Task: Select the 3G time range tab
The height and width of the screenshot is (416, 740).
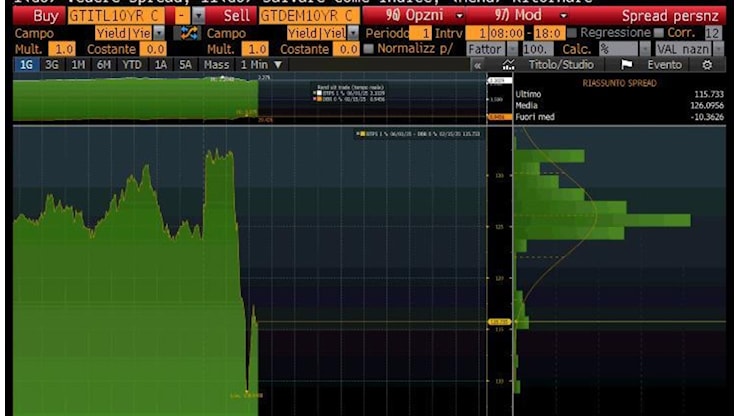Action: click(52, 65)
